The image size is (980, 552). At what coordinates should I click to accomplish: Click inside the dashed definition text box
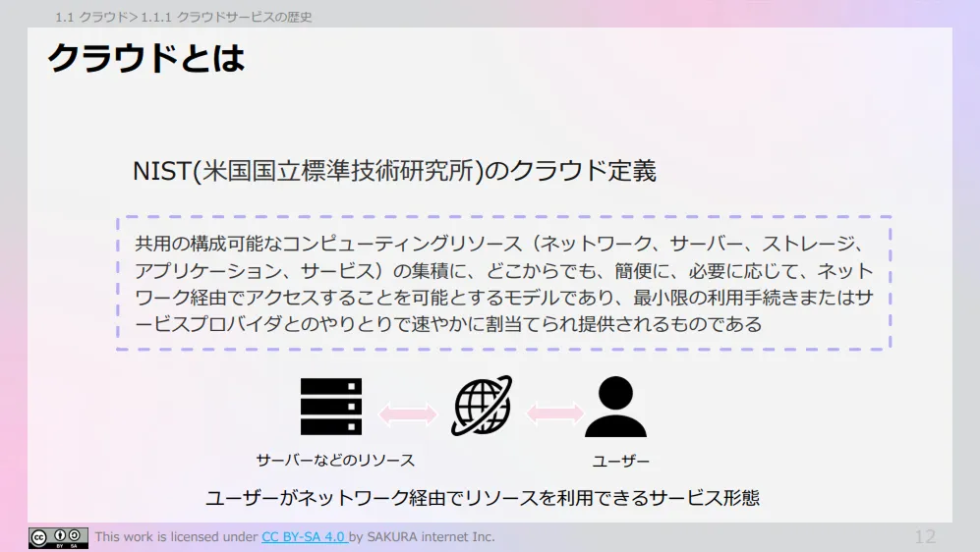point(503,284)
